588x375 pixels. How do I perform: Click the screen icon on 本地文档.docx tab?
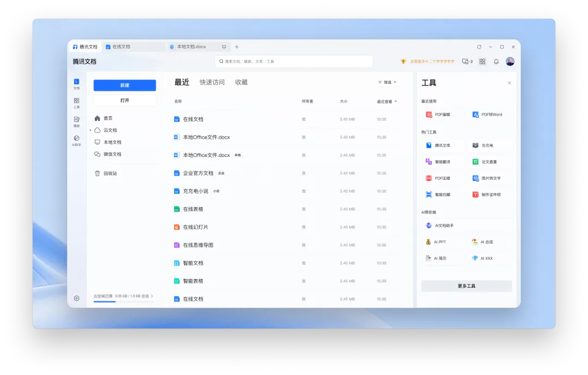224,47
